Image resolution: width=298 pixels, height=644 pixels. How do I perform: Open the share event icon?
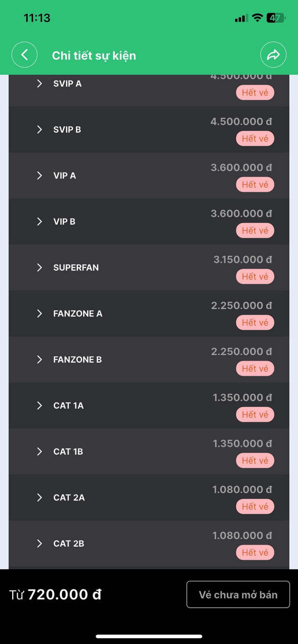(x=274, y=54)
